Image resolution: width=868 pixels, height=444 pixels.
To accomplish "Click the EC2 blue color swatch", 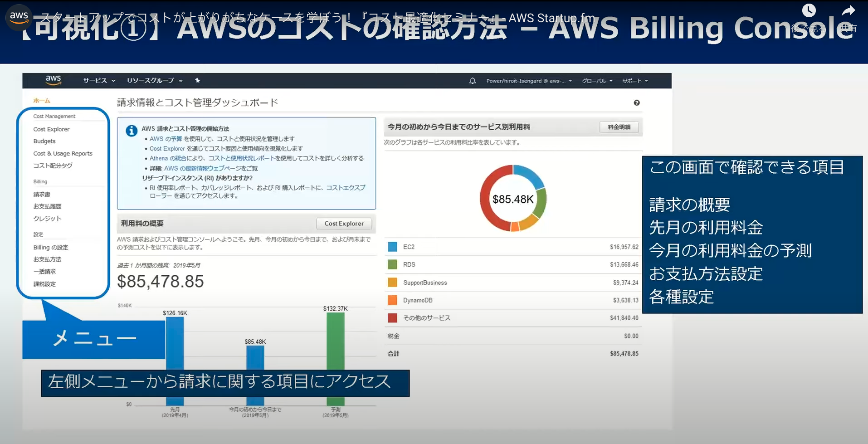I will pos(393,247).
